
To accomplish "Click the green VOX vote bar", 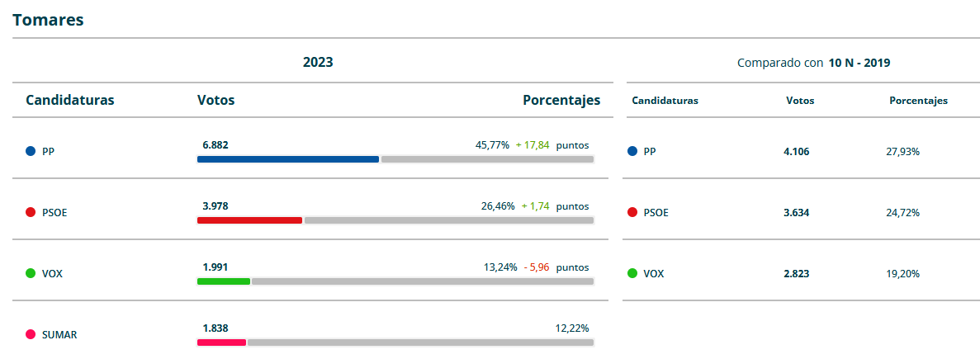I will 223,281.
